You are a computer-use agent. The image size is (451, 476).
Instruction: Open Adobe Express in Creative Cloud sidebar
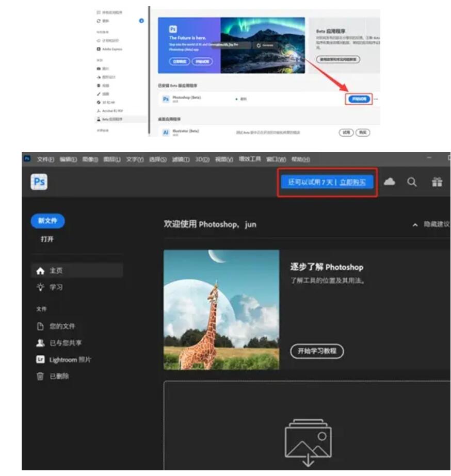109,49
